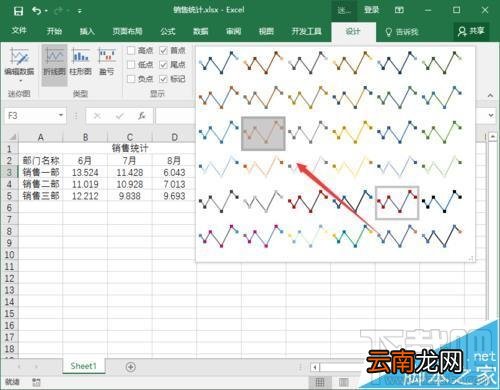Image resolution: width=500 pixels, height=390 pixels.
Task: Uncheck the 尾点 last point checkbox
Action: (x=163, y=65)
